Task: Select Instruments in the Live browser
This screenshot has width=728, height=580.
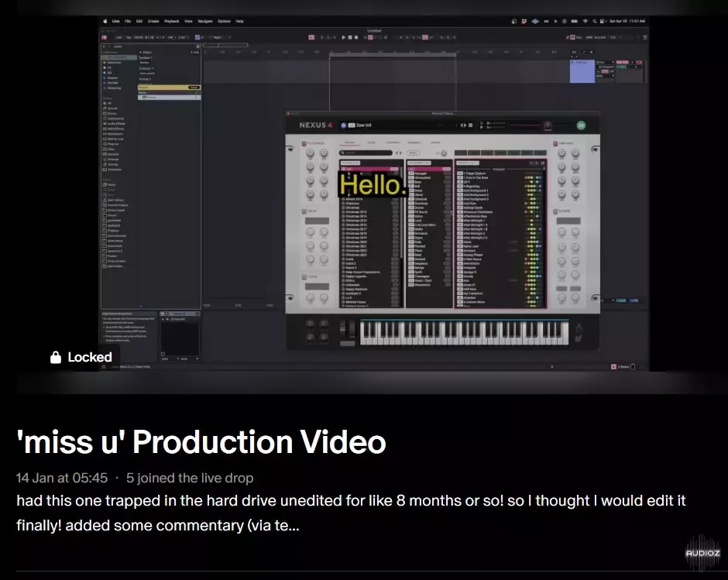Action: pos(114,118)
